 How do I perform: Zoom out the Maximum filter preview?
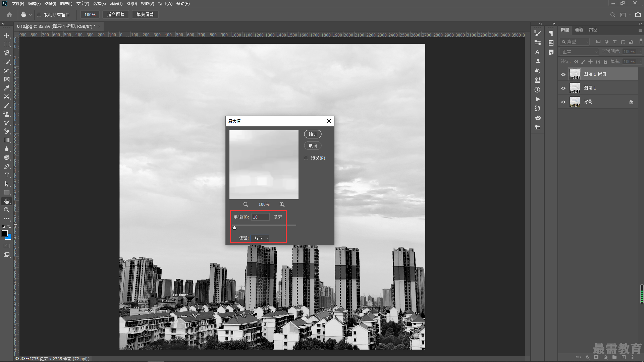tap(246, 204)
